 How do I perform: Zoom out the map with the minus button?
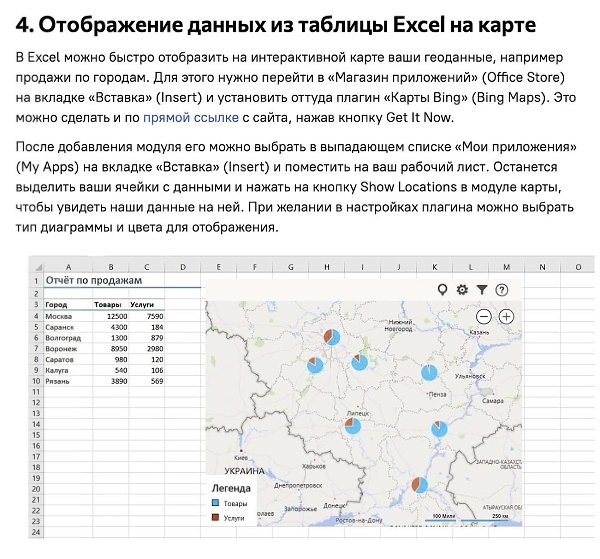tap(486, 316)
